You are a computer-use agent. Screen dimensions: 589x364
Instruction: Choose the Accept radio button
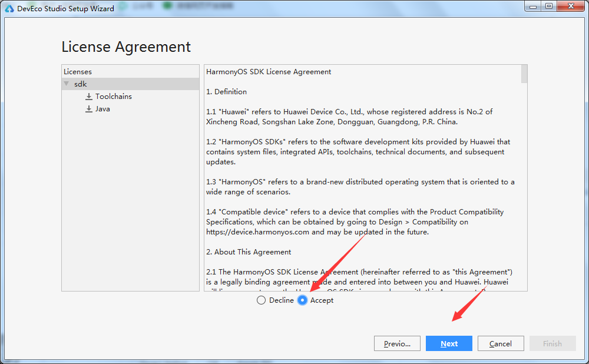[302, 300]
